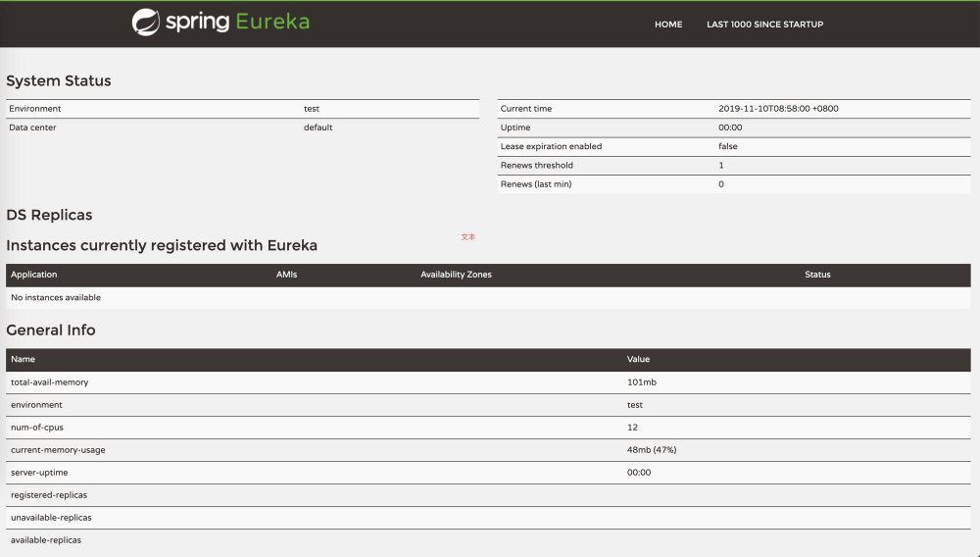Click the General Info Value column header

638,359
